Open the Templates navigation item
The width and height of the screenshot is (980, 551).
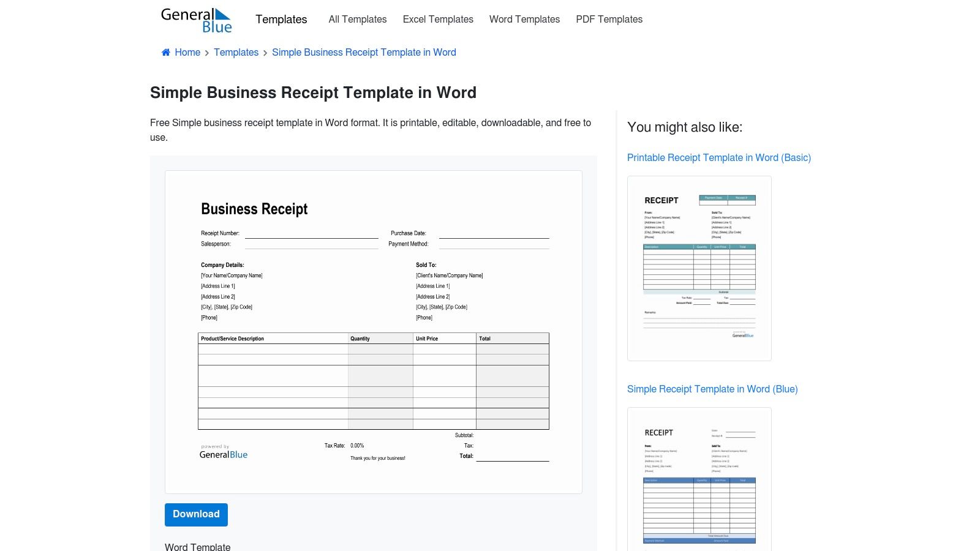tap(281, 19)
